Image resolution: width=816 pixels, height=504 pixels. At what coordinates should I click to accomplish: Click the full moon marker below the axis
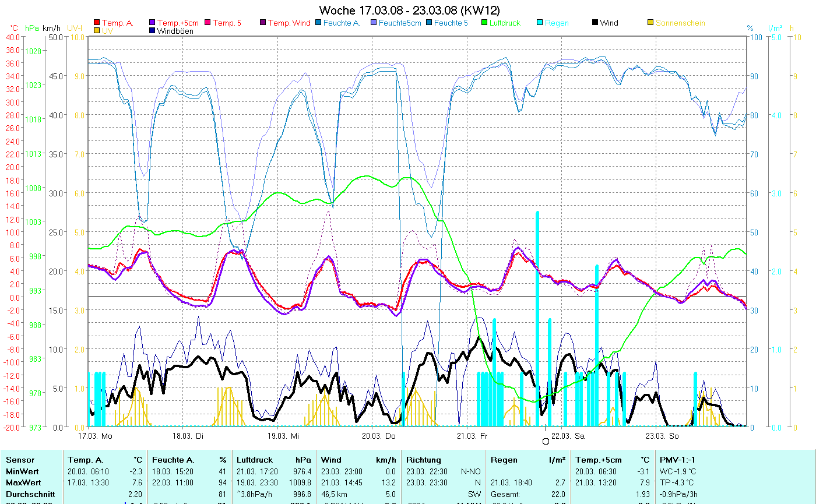pos(546,442)
